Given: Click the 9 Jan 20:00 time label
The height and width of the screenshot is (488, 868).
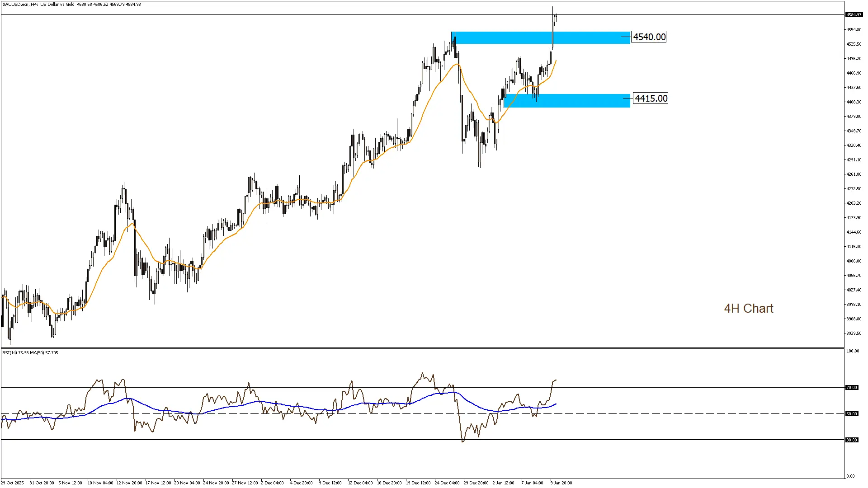Looking at the screenshot, I should 561,483.
